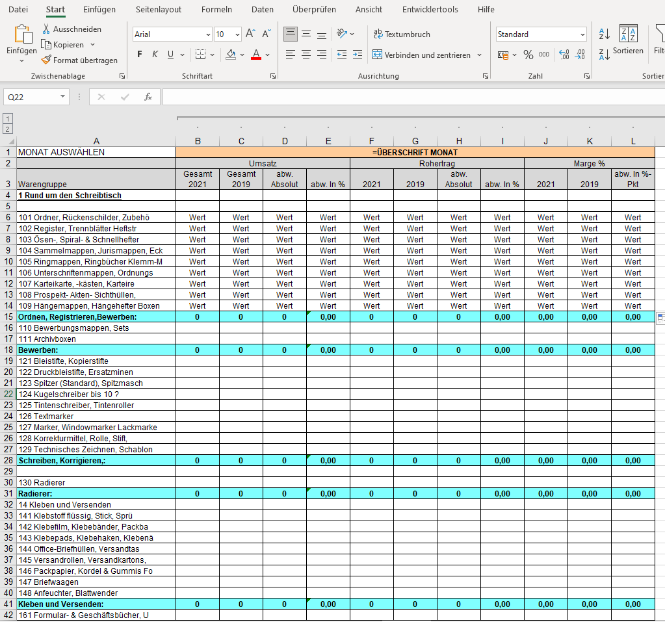This screenshot has width=665, height=644.
Task: Toggle middle vertical alignment
Action: [306, 34]
